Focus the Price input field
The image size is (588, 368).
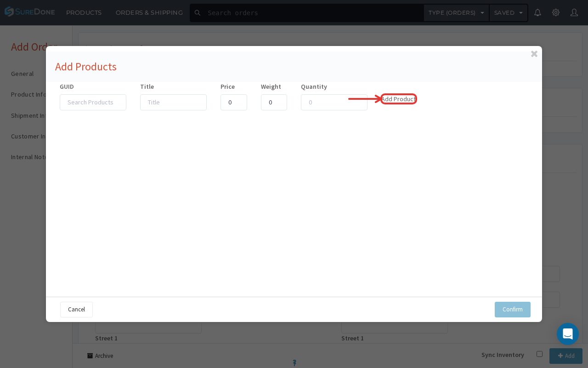[x=234, y=102]
